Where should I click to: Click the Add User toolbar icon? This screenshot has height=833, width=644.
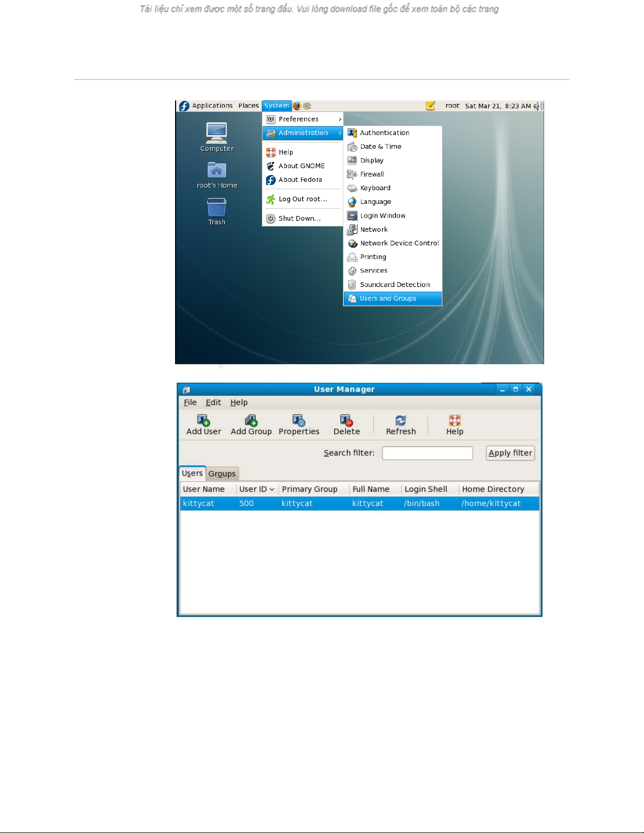pyautogui.click(x=203, y=425)
